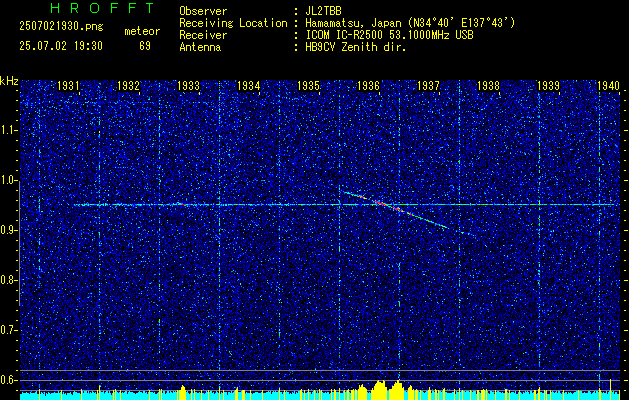Click the diagonal meteor echo trace

(x=407, y=213)
